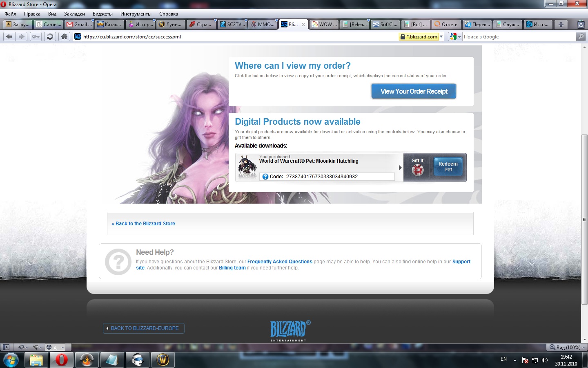Show hidden tray icons arrow
Viewport: 588px width, 368px height.
click(515, 360)
